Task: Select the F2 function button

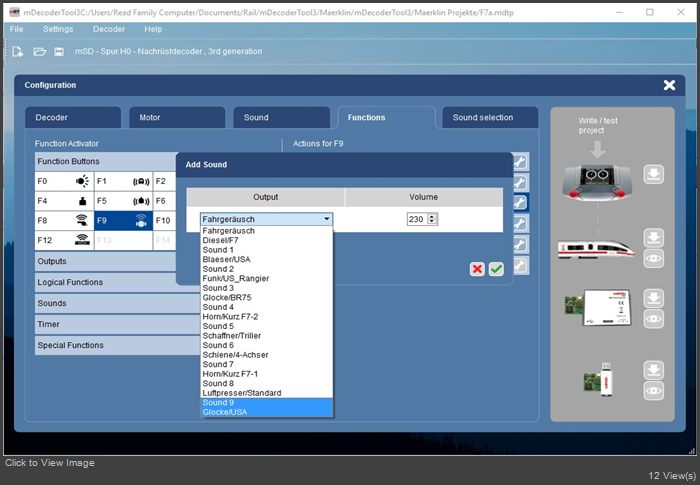Action: [164, 181]
